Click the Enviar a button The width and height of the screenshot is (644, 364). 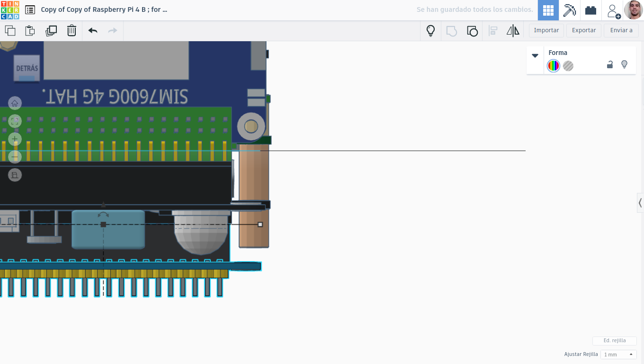[x=621, y=30]
